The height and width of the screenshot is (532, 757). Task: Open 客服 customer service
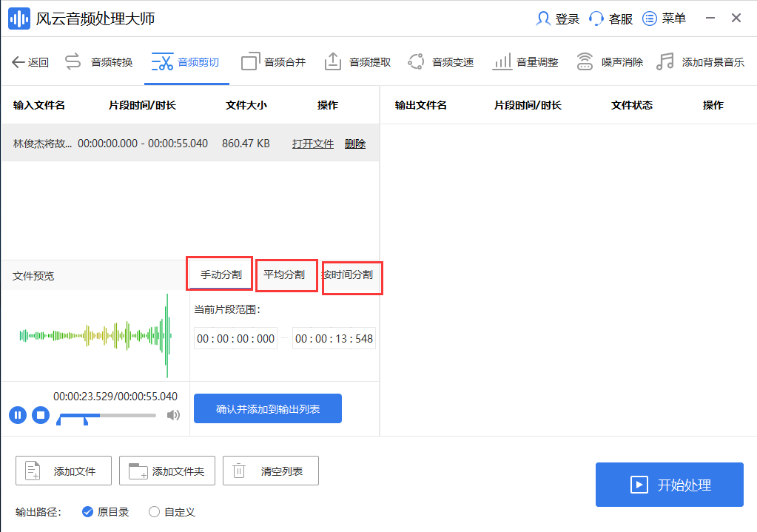point(610,18)
